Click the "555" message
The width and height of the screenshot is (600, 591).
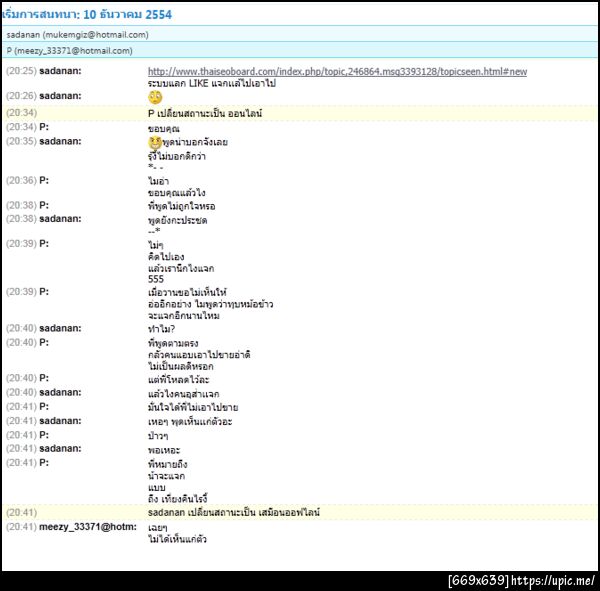point(156,279)
